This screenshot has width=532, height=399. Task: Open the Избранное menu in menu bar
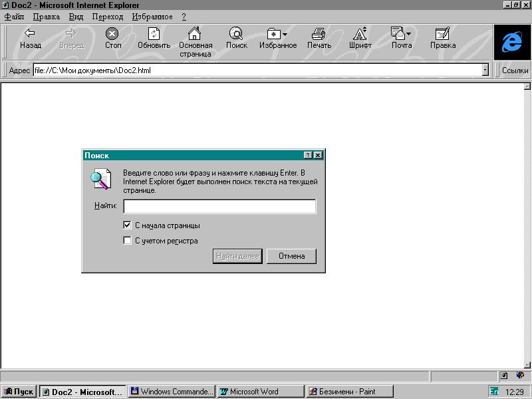[152, 17]
